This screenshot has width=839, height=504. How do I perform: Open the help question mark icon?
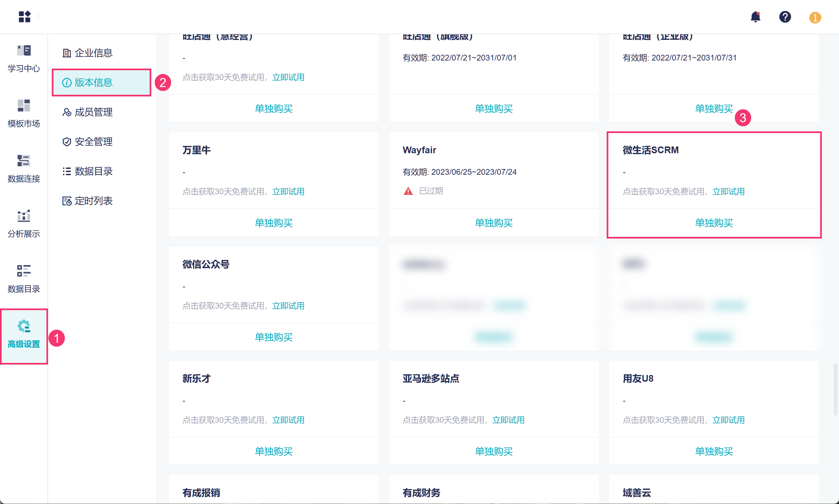pyautogui.click(x=785, y=17)
